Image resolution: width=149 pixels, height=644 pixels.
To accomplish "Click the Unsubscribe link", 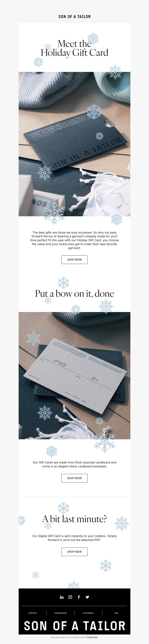I will coord(92,637).
